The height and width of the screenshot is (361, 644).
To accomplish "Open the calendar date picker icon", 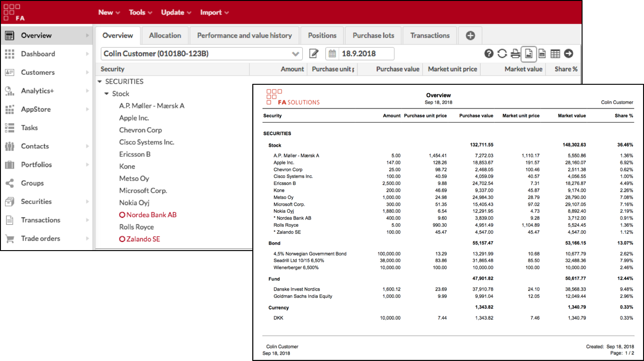I will tap(332, 54).
